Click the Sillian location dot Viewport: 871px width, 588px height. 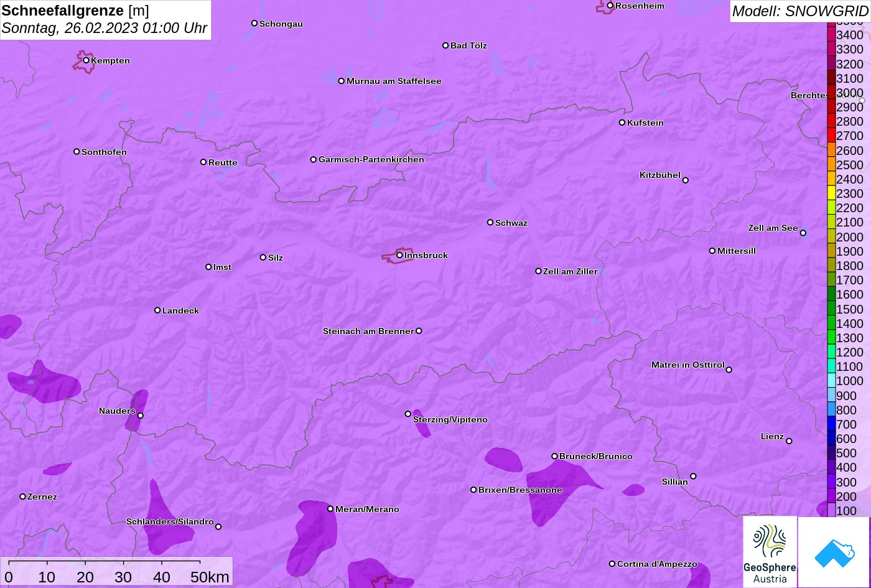[693, 477]
